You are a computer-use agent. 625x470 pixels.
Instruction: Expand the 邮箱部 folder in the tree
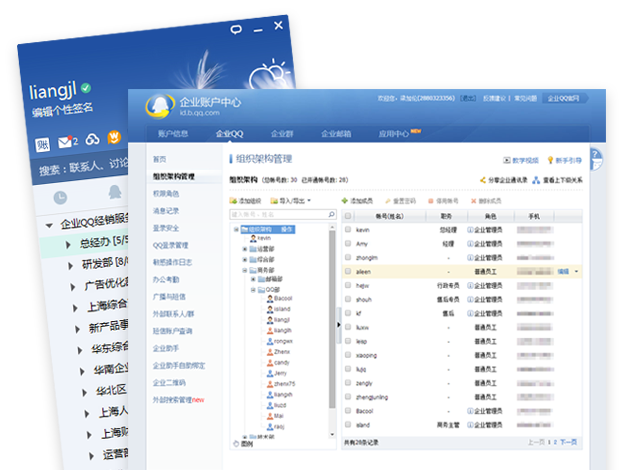253,279
